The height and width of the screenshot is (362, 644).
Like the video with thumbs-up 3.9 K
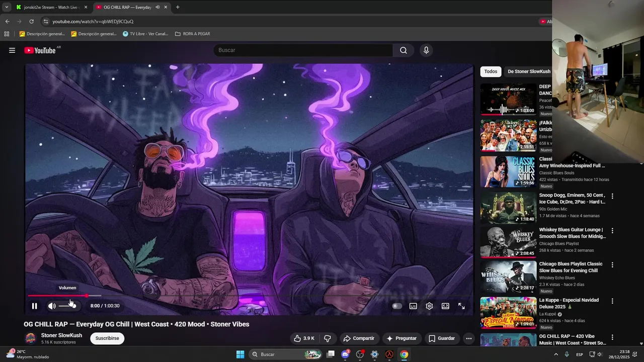tap(304, 338)
